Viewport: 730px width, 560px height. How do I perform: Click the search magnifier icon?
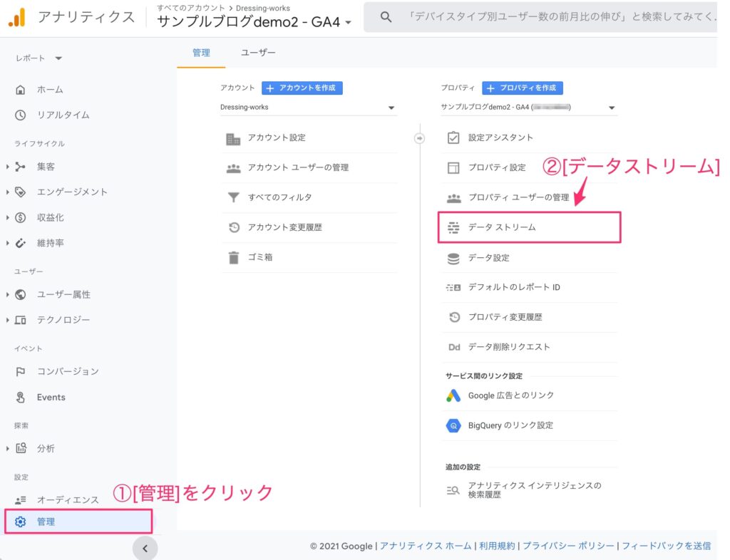[386, 17]
